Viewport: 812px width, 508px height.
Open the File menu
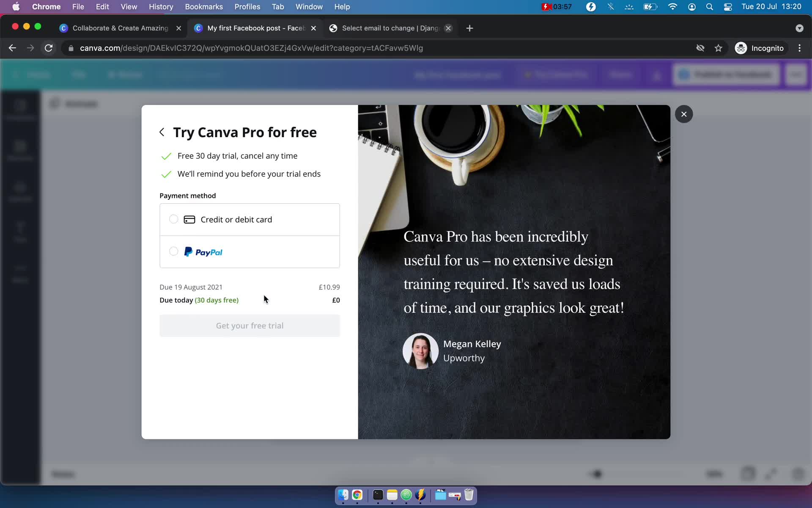[x=78, y=7]
